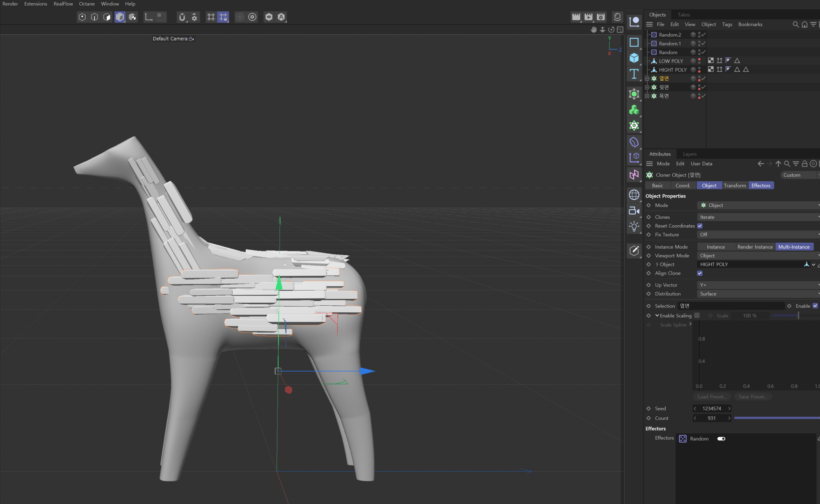The image size is (820, 504).
Task: Open the cloner Mode dropdown
Action: tap(758, 205)
